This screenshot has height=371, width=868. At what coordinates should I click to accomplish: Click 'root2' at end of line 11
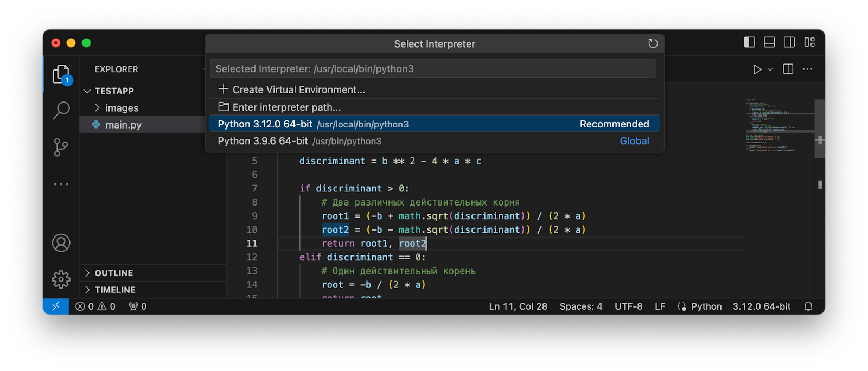pos(413,244)
